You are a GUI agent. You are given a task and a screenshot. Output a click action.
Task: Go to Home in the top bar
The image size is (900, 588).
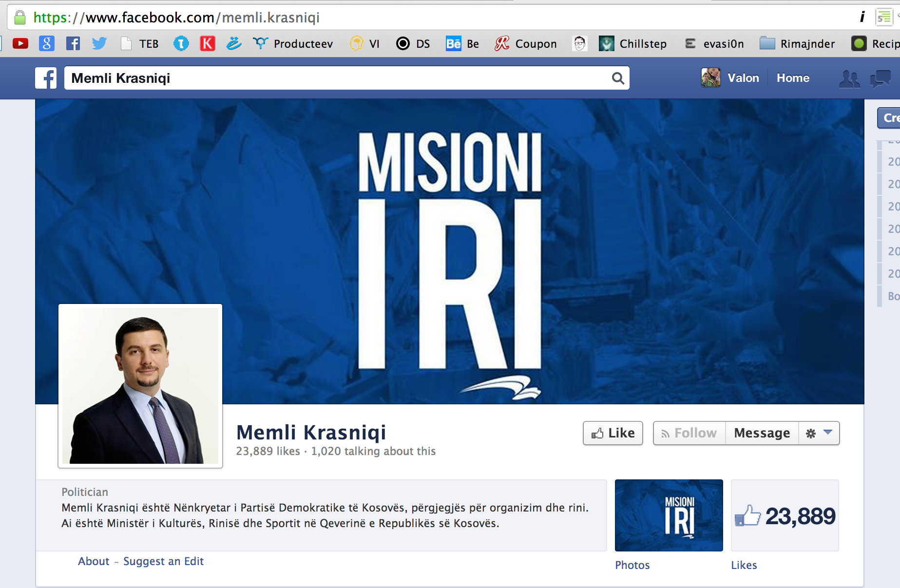point(793,78)
